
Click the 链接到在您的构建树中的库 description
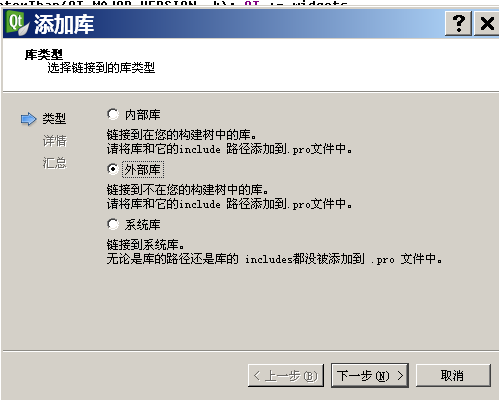[x=182, y=135]
